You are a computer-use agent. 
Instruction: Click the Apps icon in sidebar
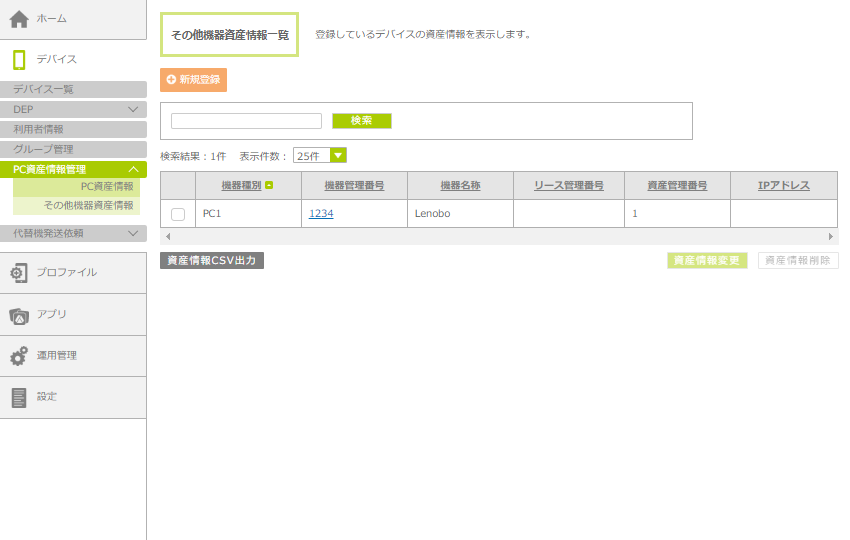18,315
